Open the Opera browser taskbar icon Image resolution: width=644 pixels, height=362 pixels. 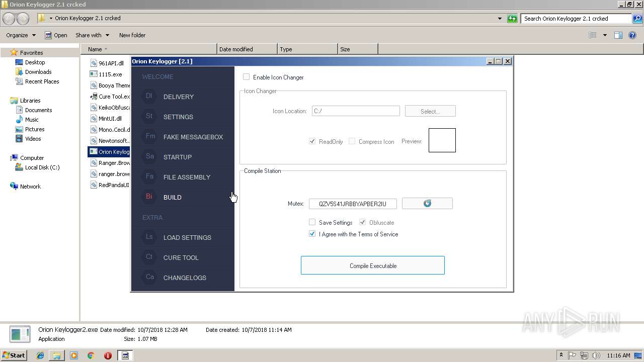point(108,355)
